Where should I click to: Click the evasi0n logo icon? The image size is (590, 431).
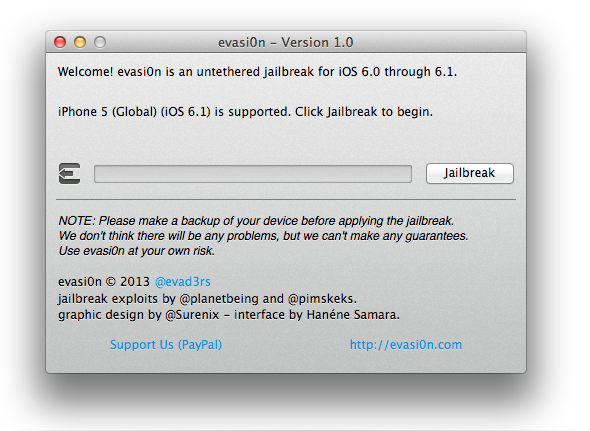70,174
